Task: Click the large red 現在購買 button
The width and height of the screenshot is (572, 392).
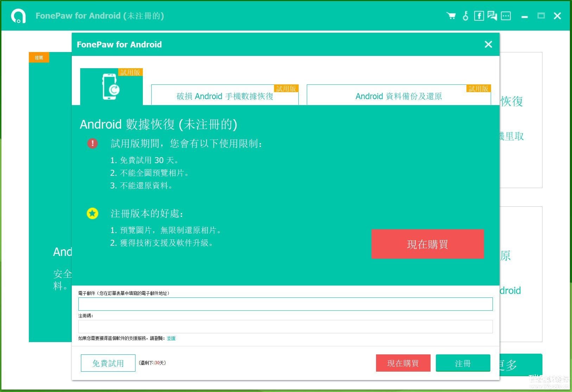Action: [x=427, y=244]
